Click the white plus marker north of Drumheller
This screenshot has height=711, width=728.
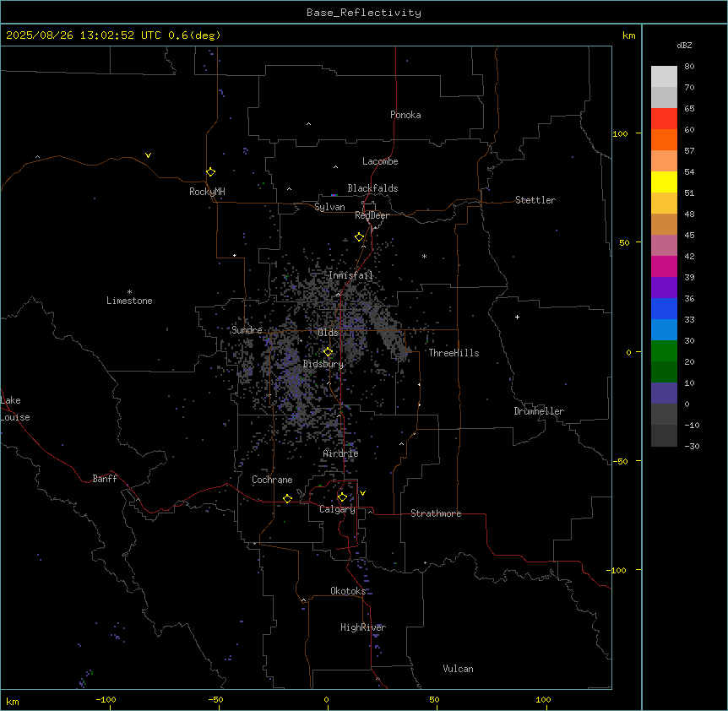tap(517, 317)
